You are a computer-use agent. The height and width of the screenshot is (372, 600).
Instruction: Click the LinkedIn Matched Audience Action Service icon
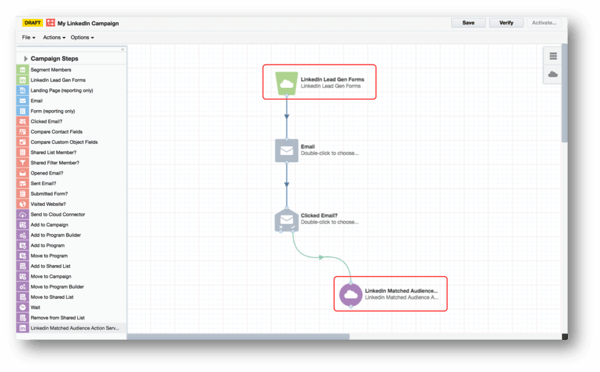(x=23, y=328)
